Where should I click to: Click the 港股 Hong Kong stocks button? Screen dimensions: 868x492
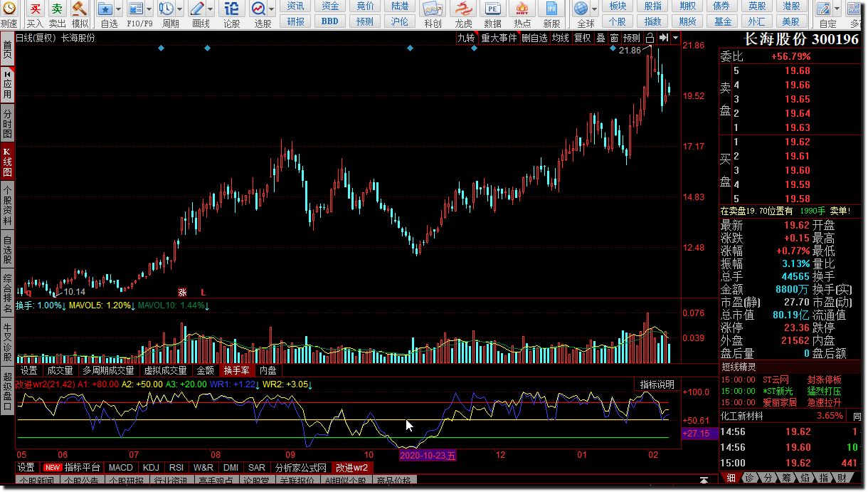point(791,6)
